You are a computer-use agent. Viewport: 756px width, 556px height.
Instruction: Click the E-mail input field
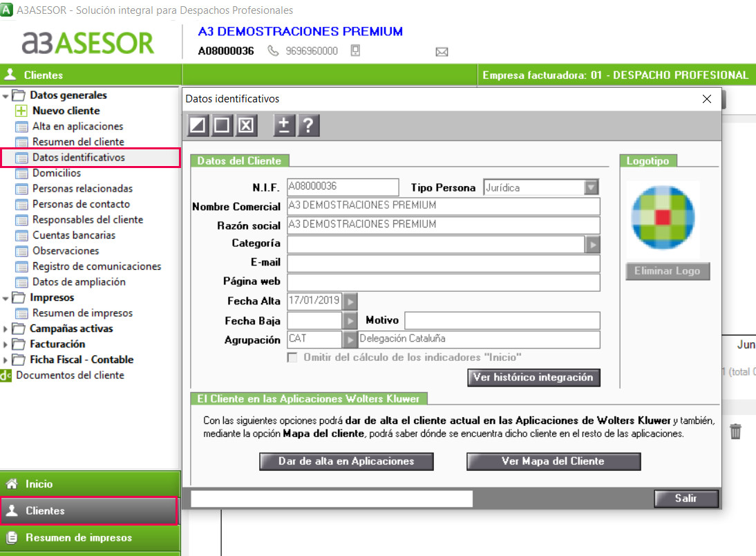coord(444,263)
